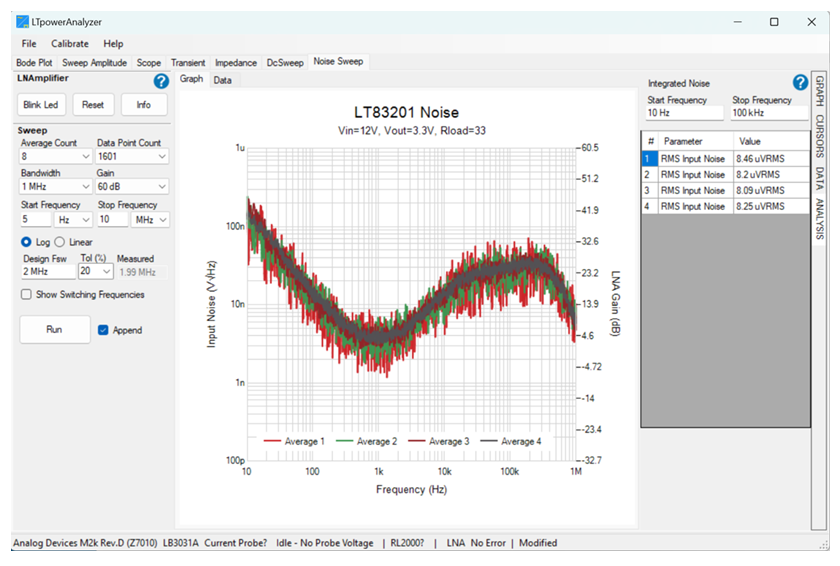Switch to the Bode Plot tab

[34, 63]
